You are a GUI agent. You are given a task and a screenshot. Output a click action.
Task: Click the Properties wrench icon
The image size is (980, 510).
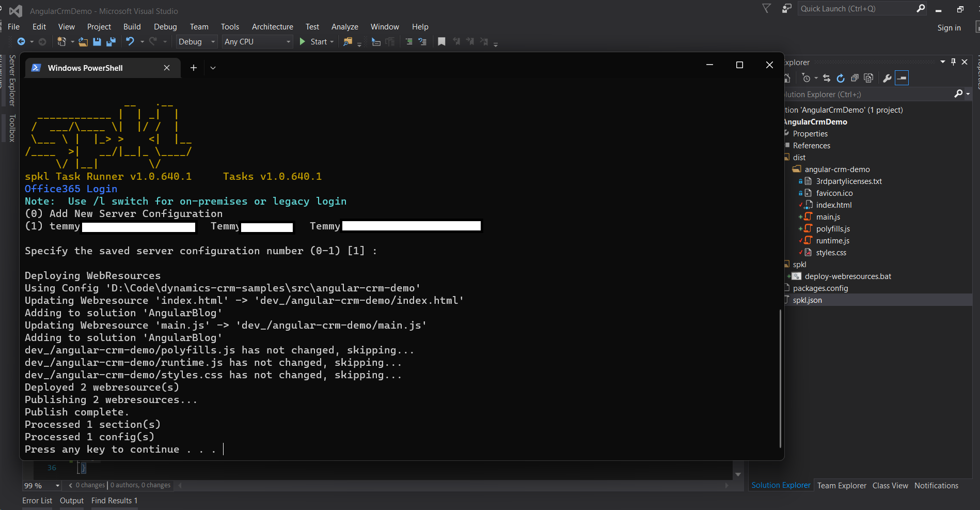pos(887,78)
